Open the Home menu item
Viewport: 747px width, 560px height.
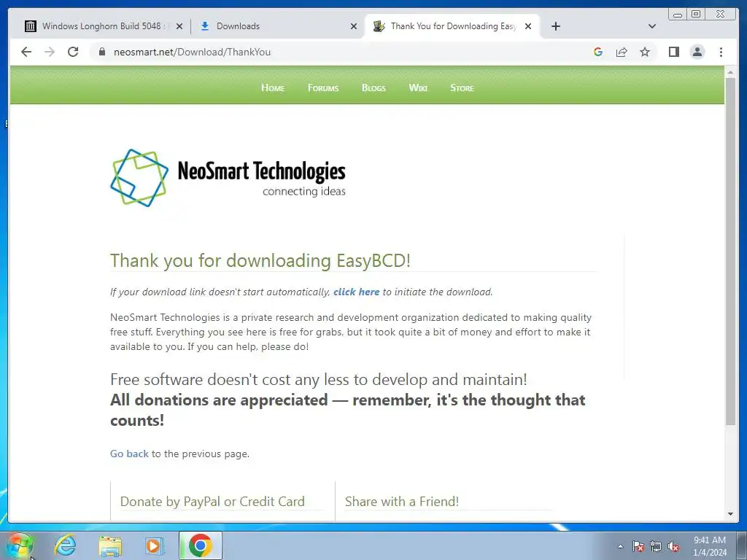[273, 87]
